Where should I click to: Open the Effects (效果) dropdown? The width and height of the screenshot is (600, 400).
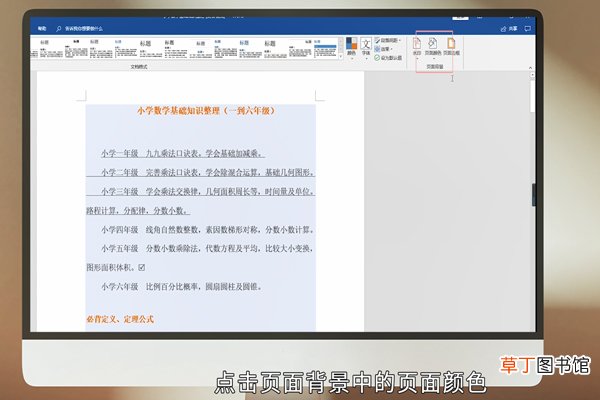click(x=383, y=49)
